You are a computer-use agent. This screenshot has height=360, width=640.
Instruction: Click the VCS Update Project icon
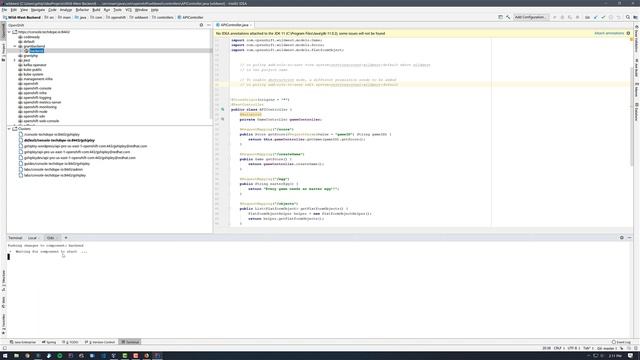pos(595,17)
